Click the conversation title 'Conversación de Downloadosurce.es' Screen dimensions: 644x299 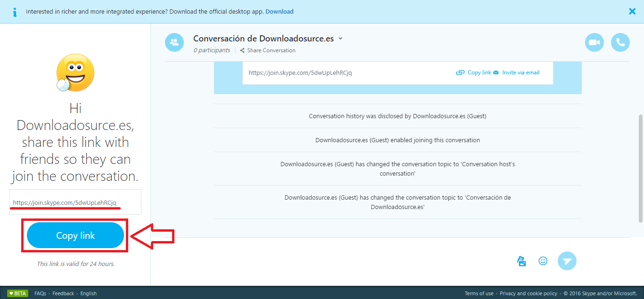click(x=264, y=39)
